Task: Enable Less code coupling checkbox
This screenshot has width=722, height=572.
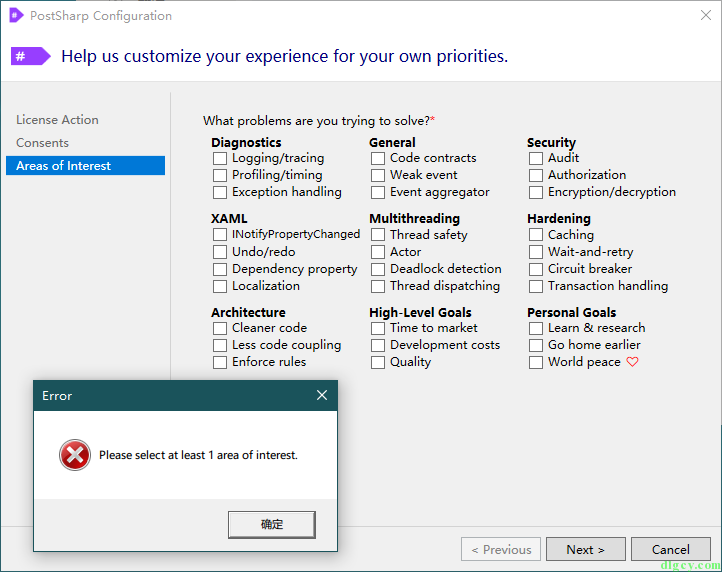Action: [220, 345]
